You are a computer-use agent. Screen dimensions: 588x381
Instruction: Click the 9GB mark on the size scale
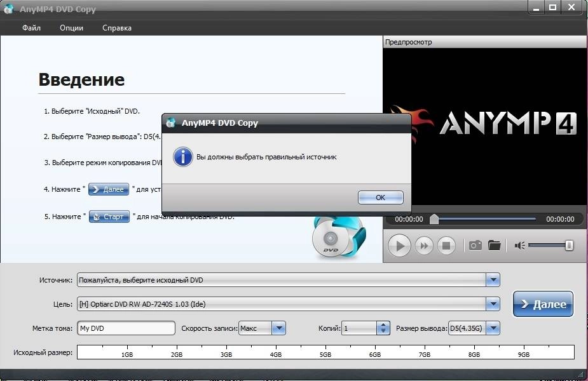pos(524,354)
